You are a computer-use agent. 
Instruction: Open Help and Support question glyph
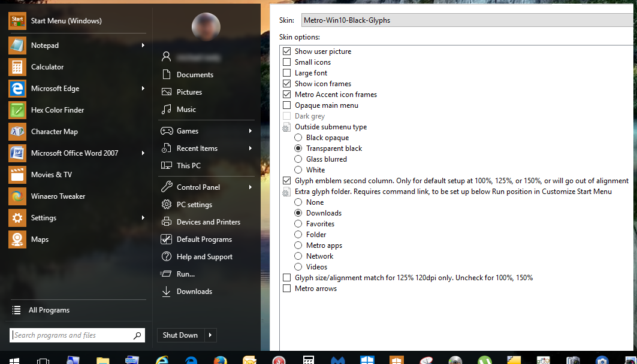coord(166,256)
